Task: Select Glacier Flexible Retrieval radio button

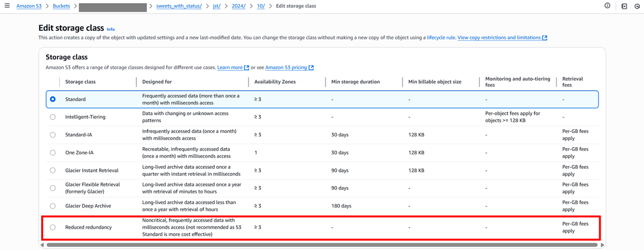Action: pos(53,188)
